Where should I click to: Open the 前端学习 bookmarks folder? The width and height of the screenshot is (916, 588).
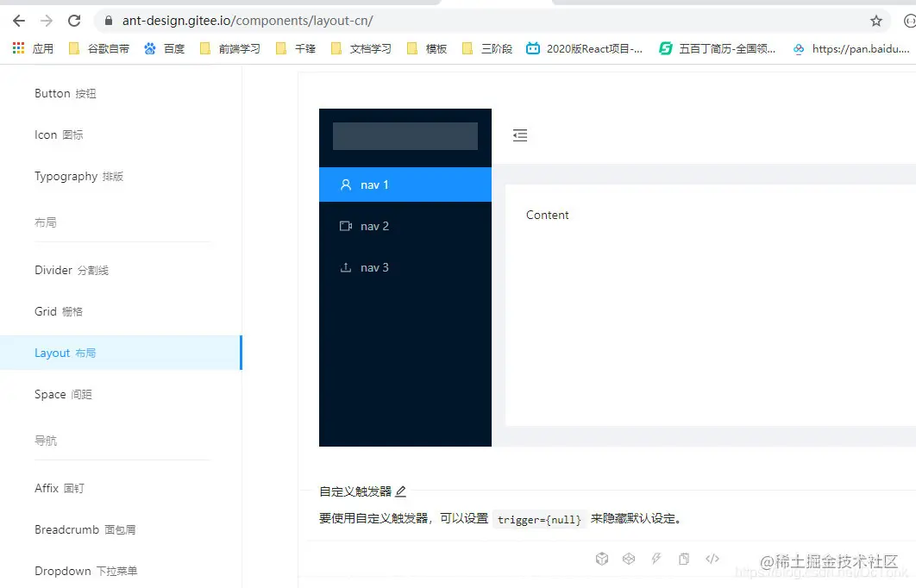click(x=239, y=48)
